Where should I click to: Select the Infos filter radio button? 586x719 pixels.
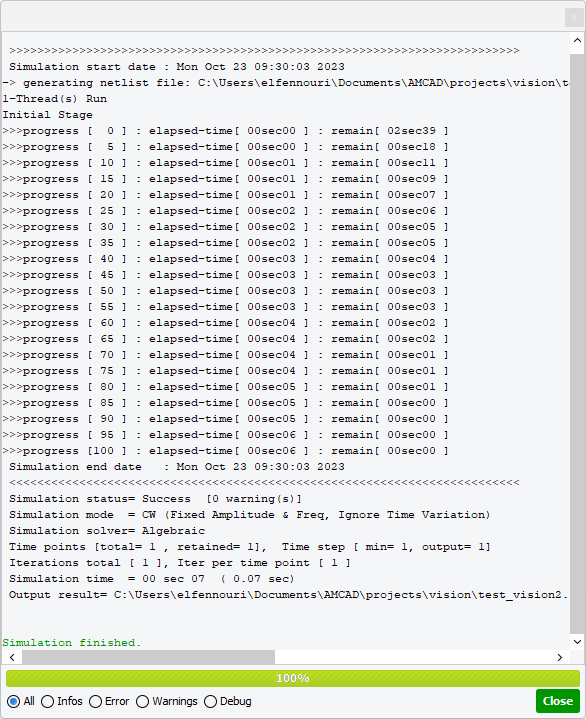pyautogui.click(x=47, y=701)
